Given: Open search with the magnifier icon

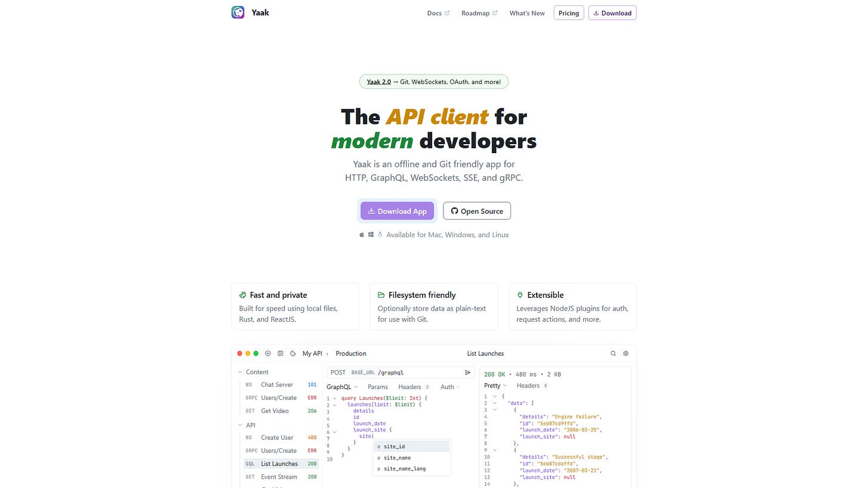Looking at the screenshot, I should (613, 353).
